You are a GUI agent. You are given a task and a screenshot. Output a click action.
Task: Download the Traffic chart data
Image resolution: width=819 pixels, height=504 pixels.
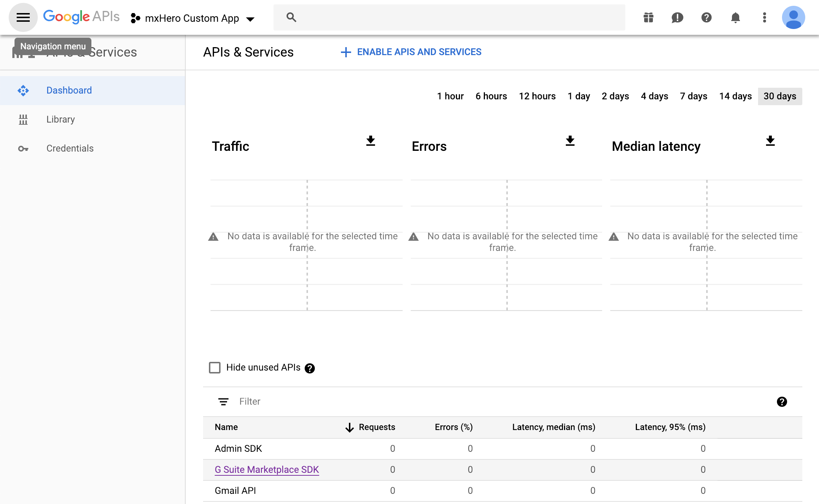pos(370,141)
